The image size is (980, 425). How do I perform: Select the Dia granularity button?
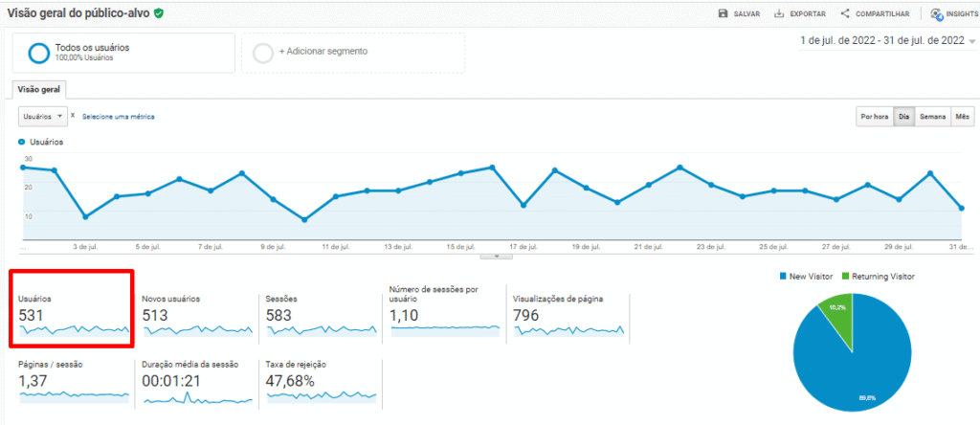coord(902,117)
